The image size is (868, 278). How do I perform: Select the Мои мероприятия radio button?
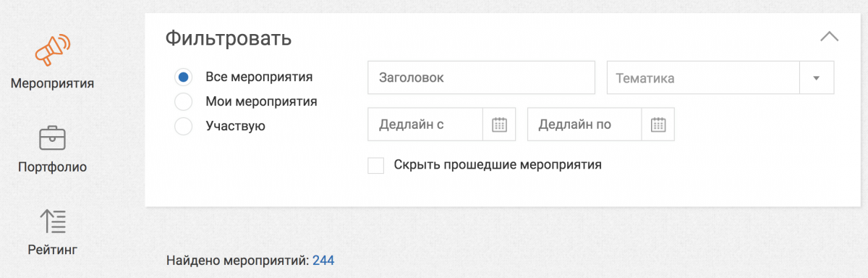click(x=184, y=101)
